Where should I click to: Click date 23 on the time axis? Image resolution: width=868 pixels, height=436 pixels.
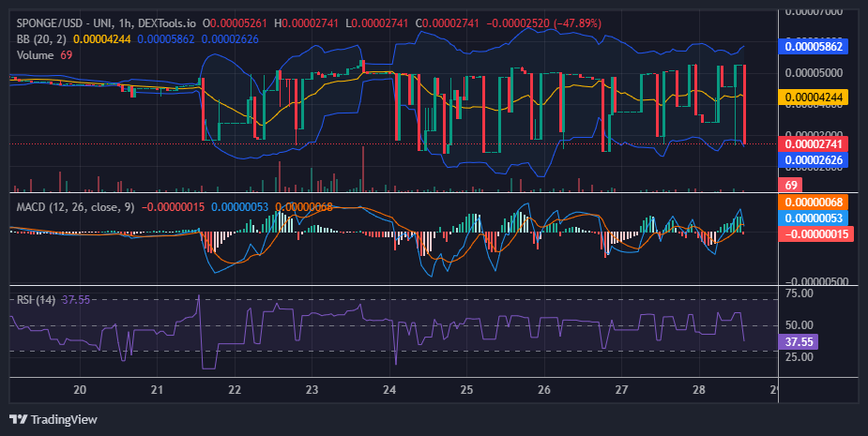(312, 389)
